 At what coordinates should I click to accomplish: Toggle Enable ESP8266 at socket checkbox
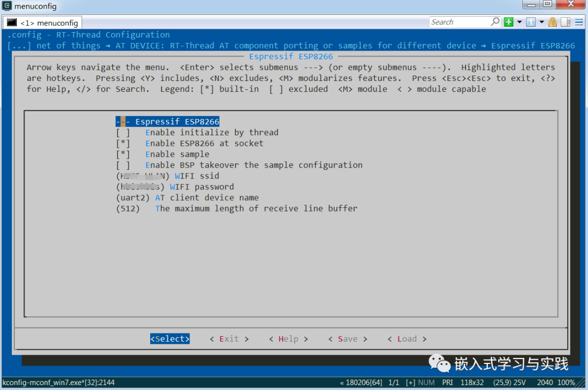pyautogui.click(x=122, y=144)
